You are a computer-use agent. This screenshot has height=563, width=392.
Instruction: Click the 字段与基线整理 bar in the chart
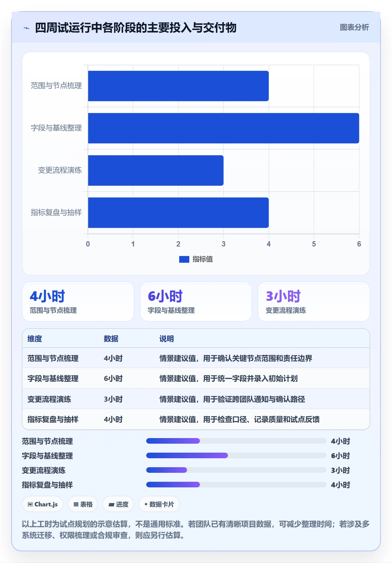[x=223, y=128]
